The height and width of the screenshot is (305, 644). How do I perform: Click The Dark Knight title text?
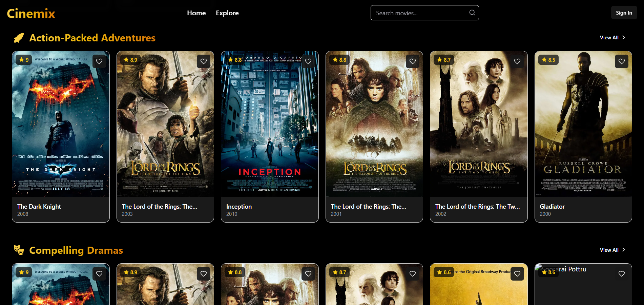tap(39, 207)
